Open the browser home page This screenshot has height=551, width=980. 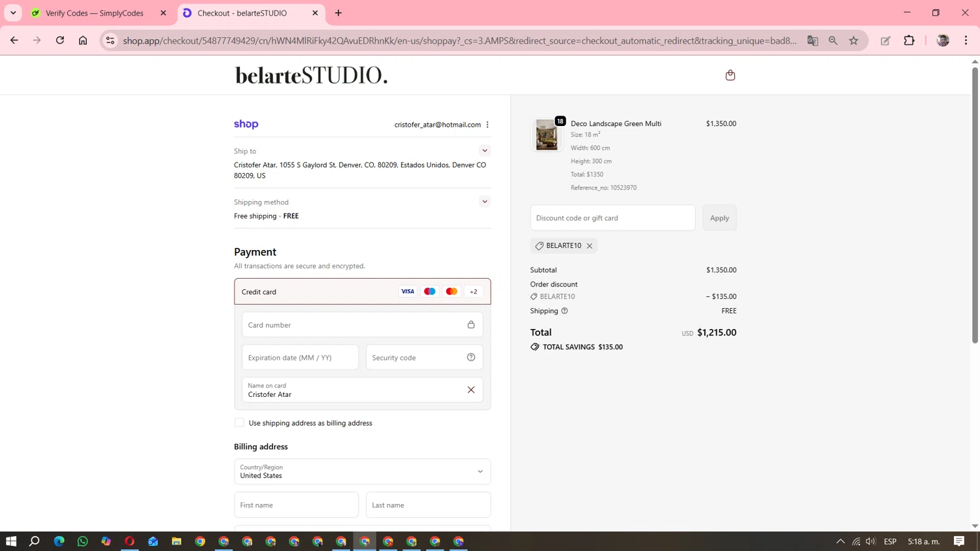pos(83,40)
